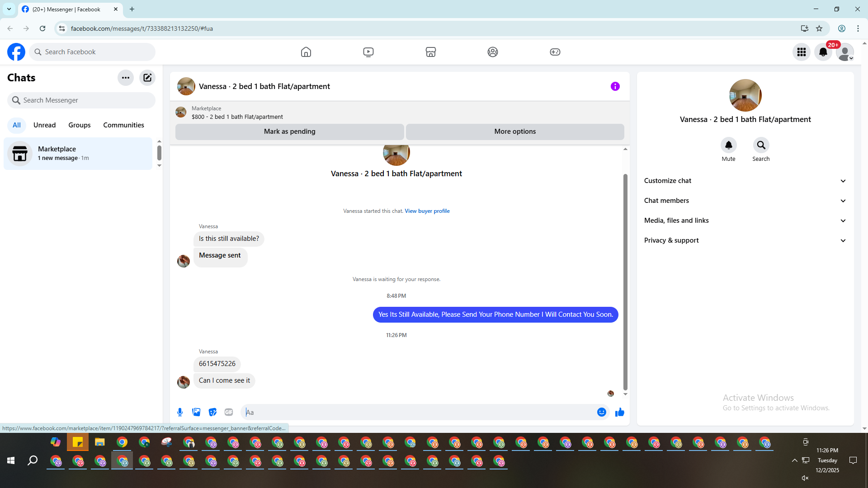Open the GIF picker

[x=229, y=412]
